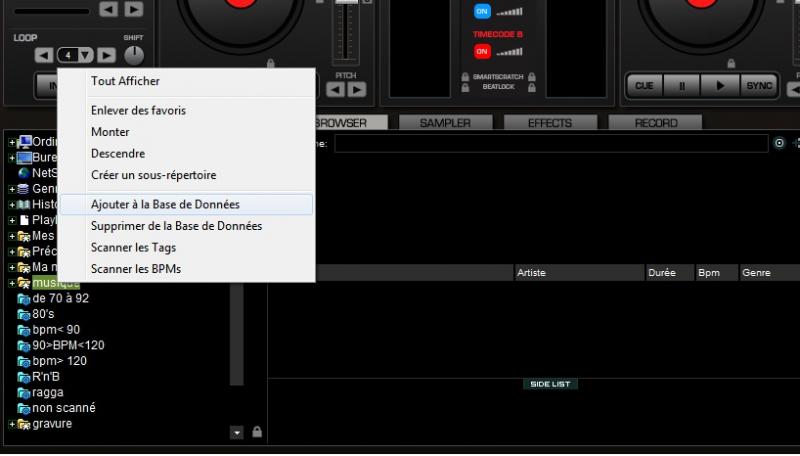This screenshot has height=456, width=800.
Task: Toggle Timecode B red ON button
Action: [482, 52]
